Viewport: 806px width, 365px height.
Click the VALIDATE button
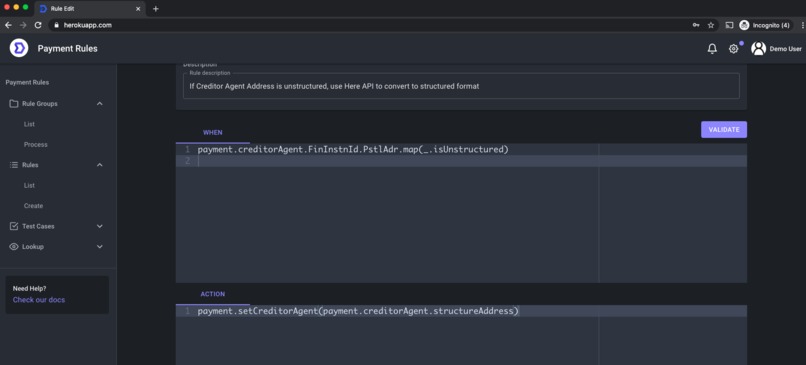(x=724, y=130)
